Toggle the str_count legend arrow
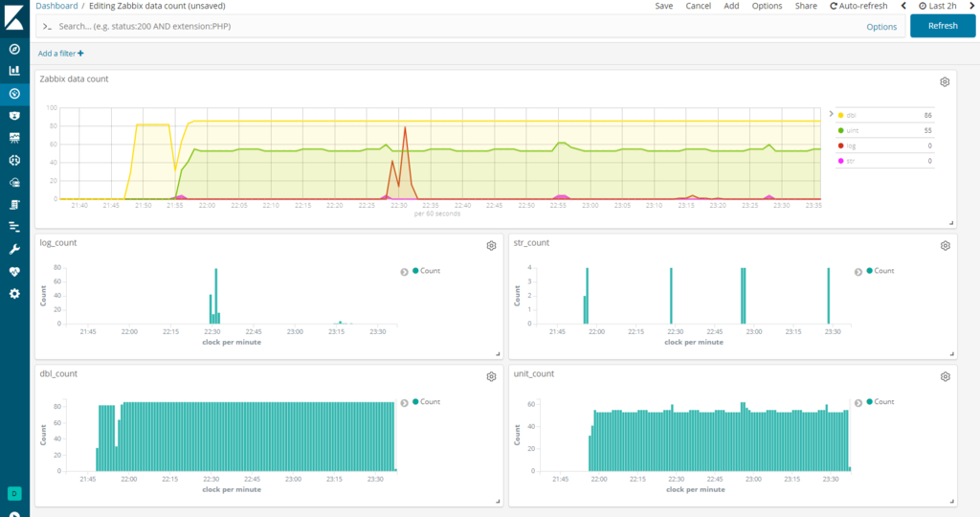980x517 pixels. click(858, 271)
